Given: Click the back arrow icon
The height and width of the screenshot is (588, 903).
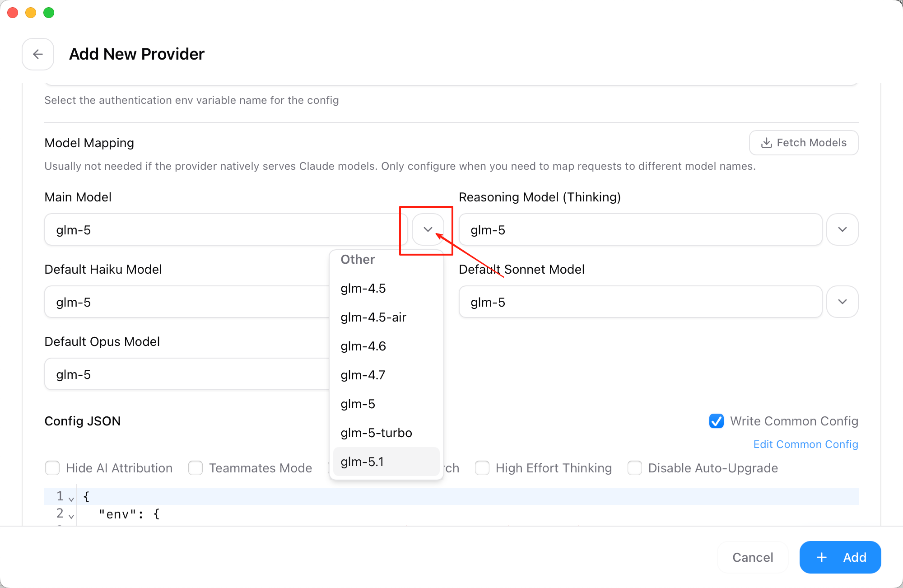Looking at the screenshot, I should [x=38, y=54].
